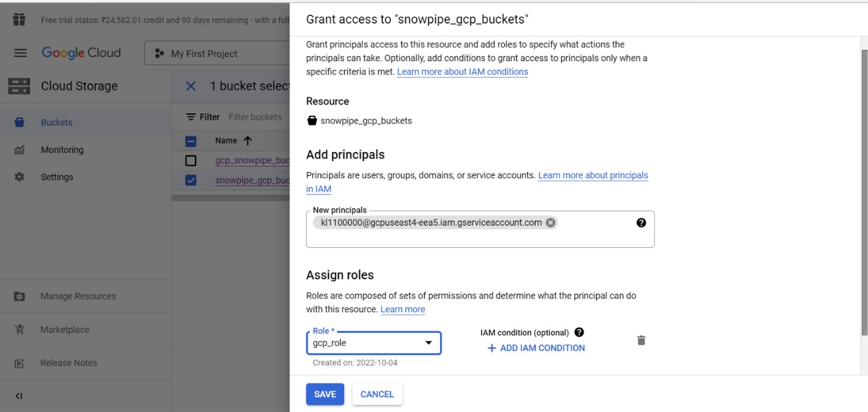Remove the kl1100000 principal chip
Image resolution: width=868 pixels, height=412 pixels.
coord(551,222)
